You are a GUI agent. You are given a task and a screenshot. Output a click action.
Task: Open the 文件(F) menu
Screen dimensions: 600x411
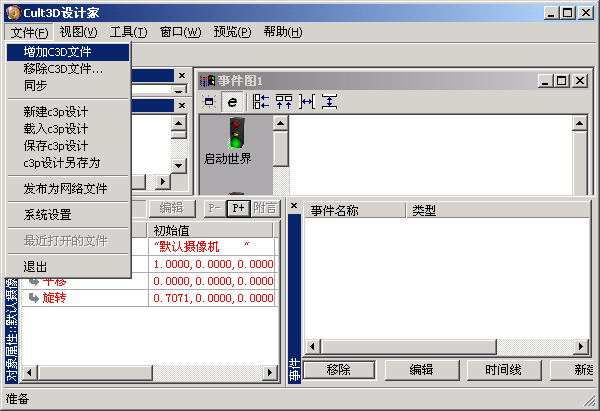coord(29,32)
